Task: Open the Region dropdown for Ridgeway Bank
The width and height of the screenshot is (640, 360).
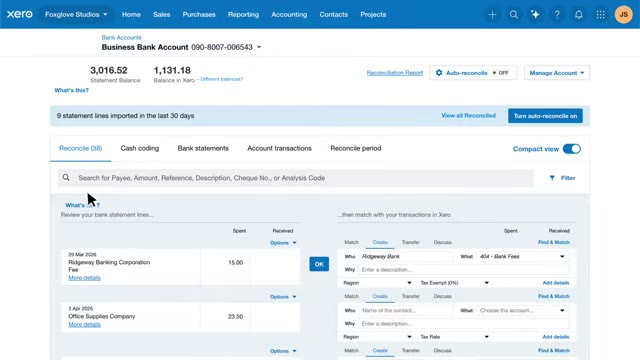Action: pos(377,283)
